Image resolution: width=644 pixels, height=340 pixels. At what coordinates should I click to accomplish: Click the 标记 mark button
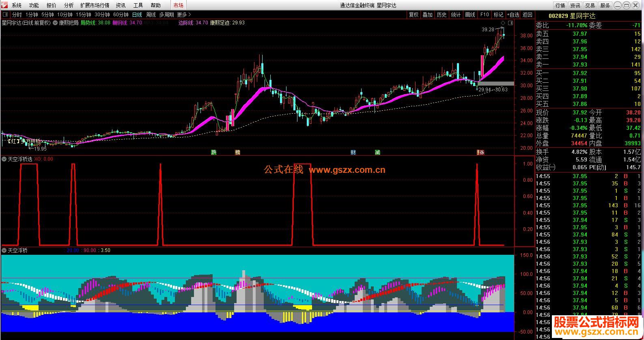(x=498, y=15)
